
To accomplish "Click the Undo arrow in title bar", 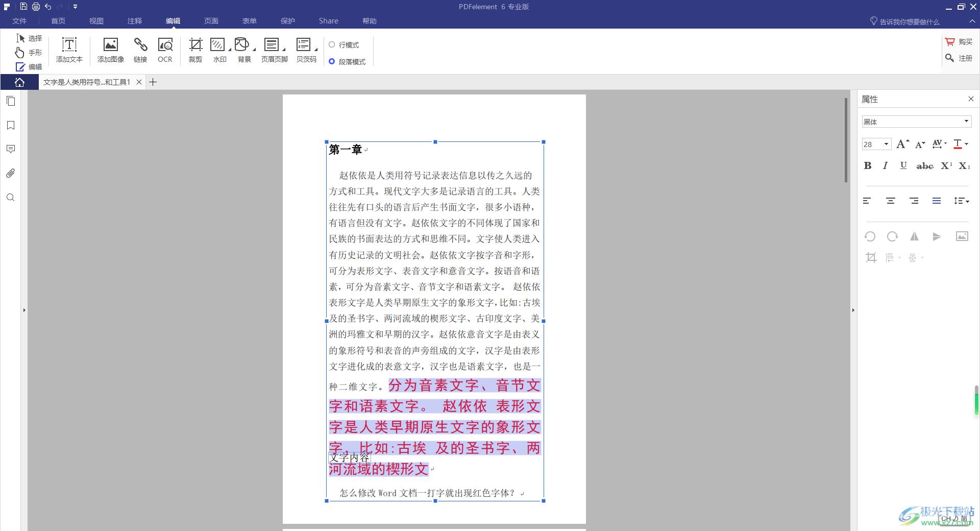I will (x=48, y=7).
